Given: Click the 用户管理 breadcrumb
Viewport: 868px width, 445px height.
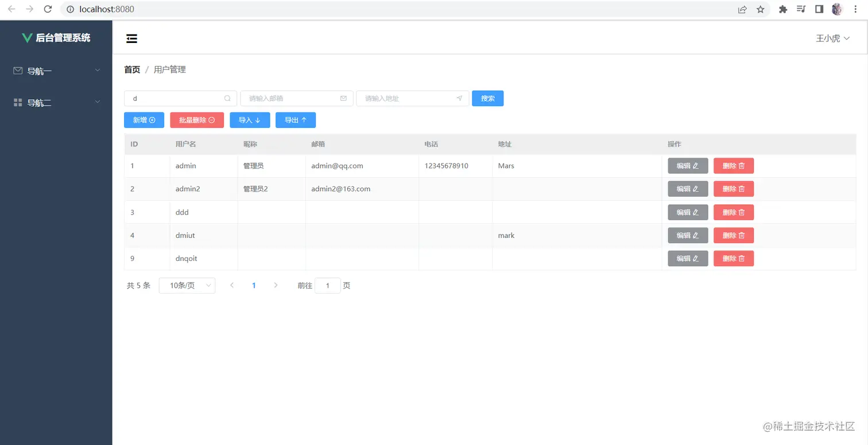Looking at the screenshot, I should (170, 69).
